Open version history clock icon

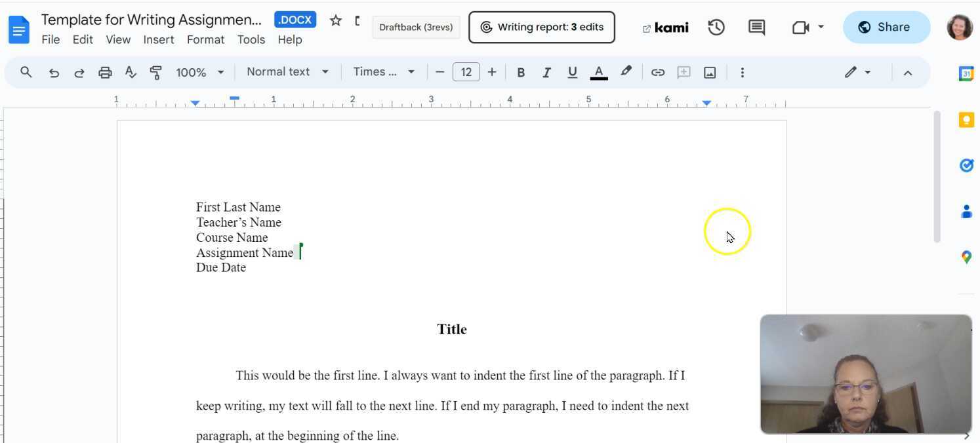pos(716,27)
